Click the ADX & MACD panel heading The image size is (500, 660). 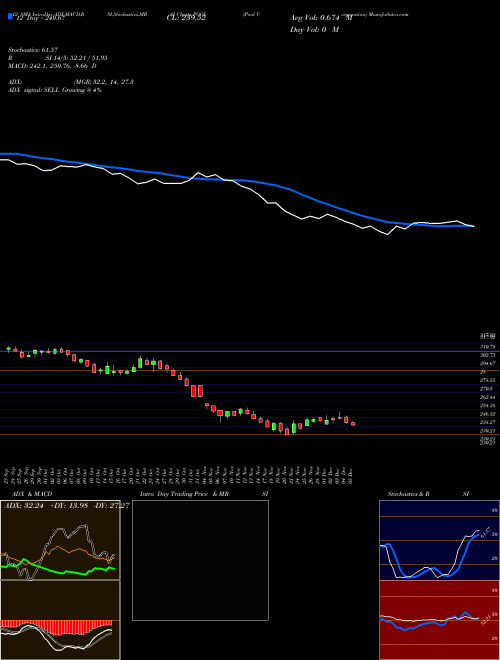tap(32, 494)
